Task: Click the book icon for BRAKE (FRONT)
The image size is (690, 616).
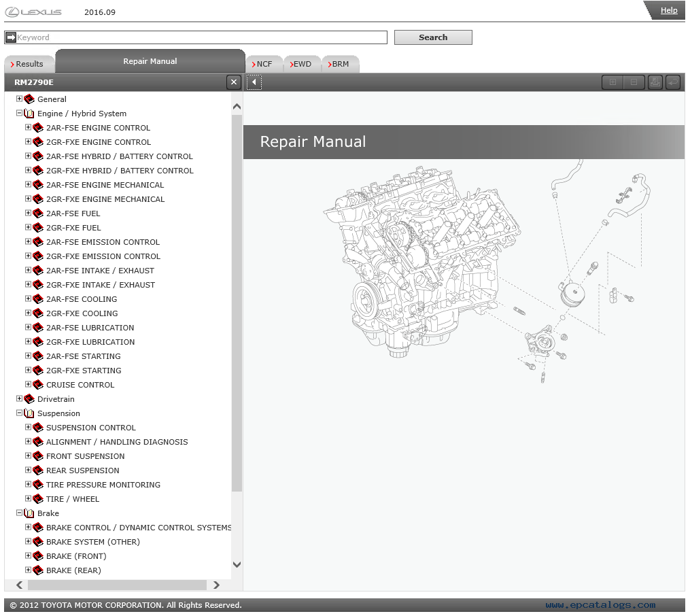Action: [38, 556]
